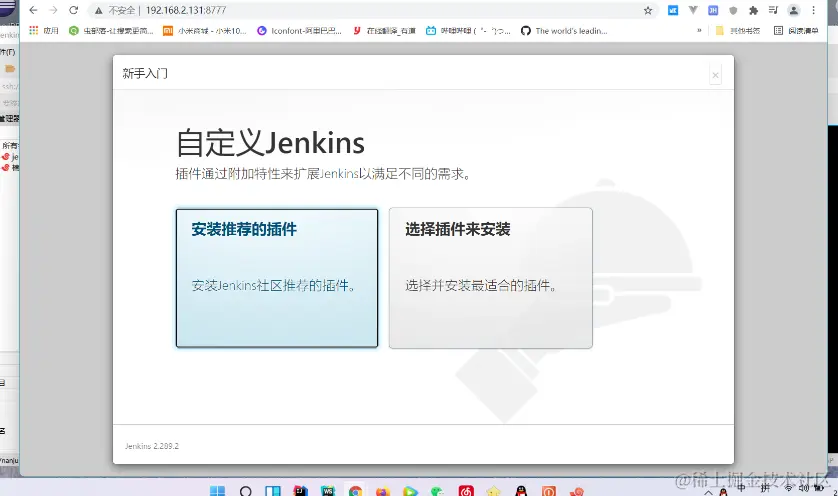The image size is (838, 496).
Task: Choose the 选择插件来安装 option
Action: point(491,278)
